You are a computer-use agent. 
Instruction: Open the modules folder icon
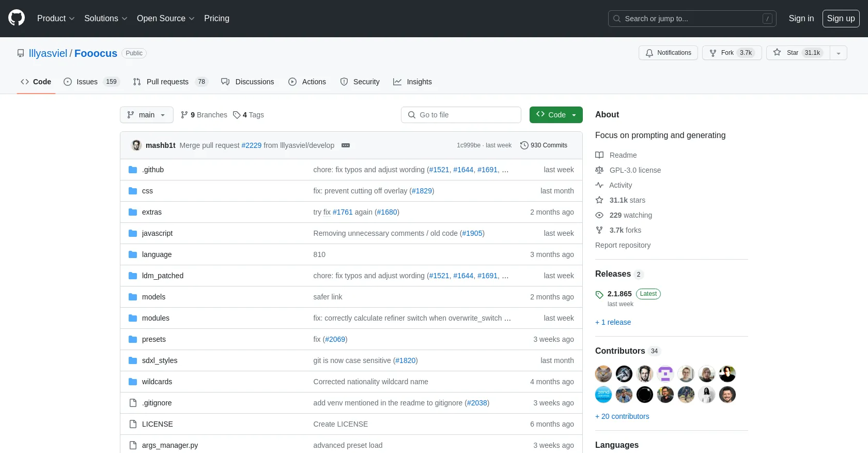tap(133, 318)
